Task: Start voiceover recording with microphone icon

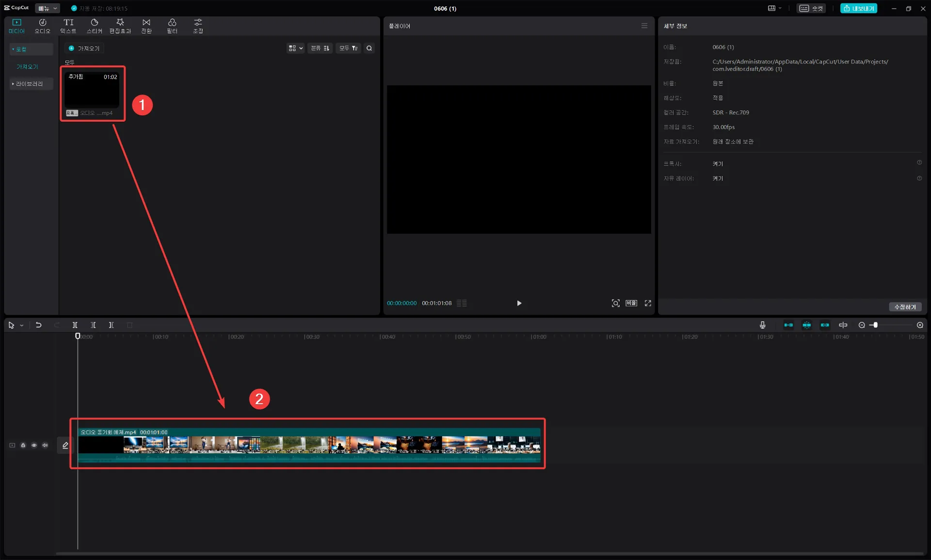Action: click(762, 325)
